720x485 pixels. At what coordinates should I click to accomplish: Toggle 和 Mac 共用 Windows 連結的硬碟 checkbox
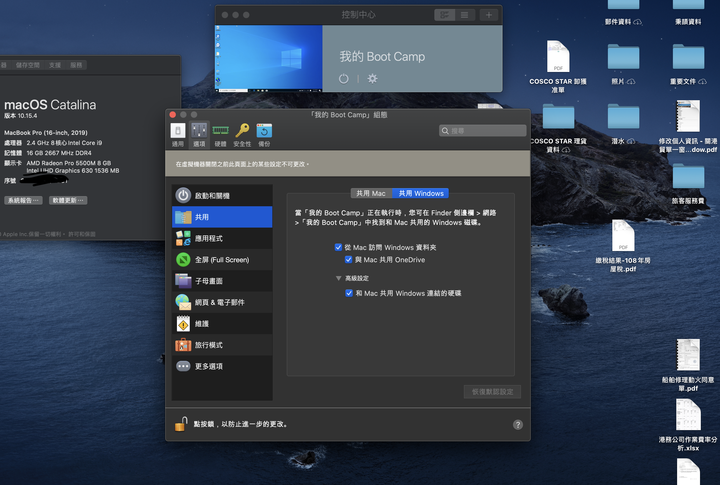(x=349, y=293)
